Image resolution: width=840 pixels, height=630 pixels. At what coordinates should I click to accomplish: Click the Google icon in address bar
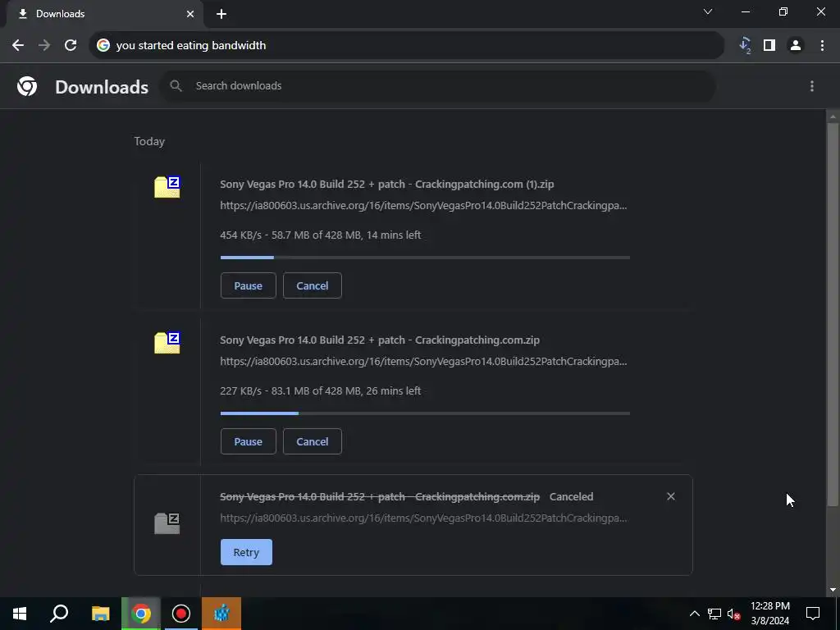click(x=103, y=46)
